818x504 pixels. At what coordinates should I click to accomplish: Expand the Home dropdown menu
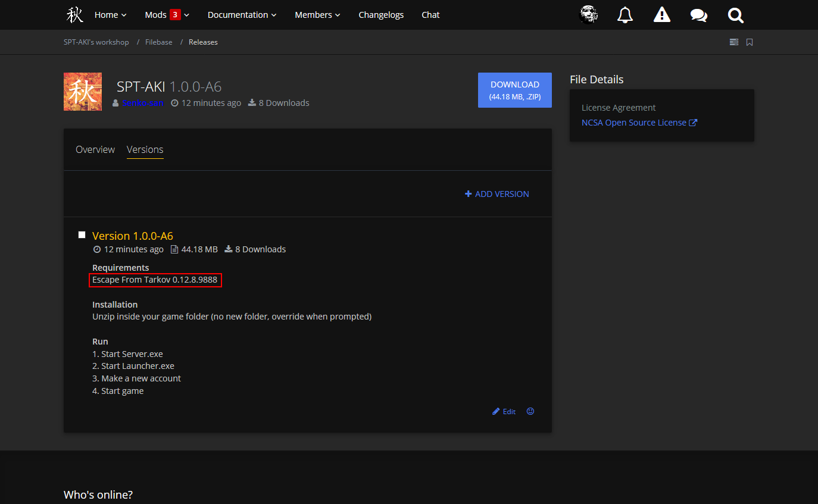tap(111, 15)
